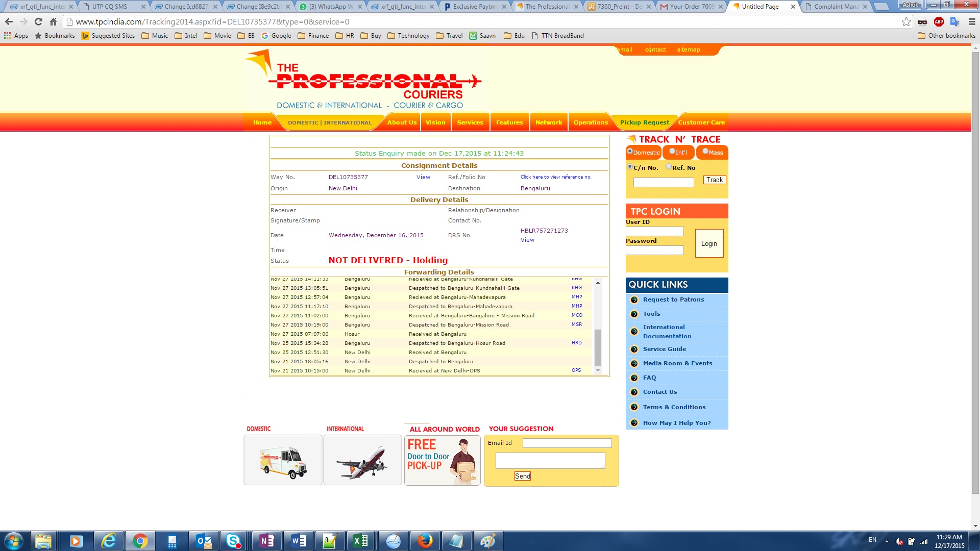This screenshot has height=551, width=980.
Task: Go back using the browser back arrow
Action: click(9, 22)
